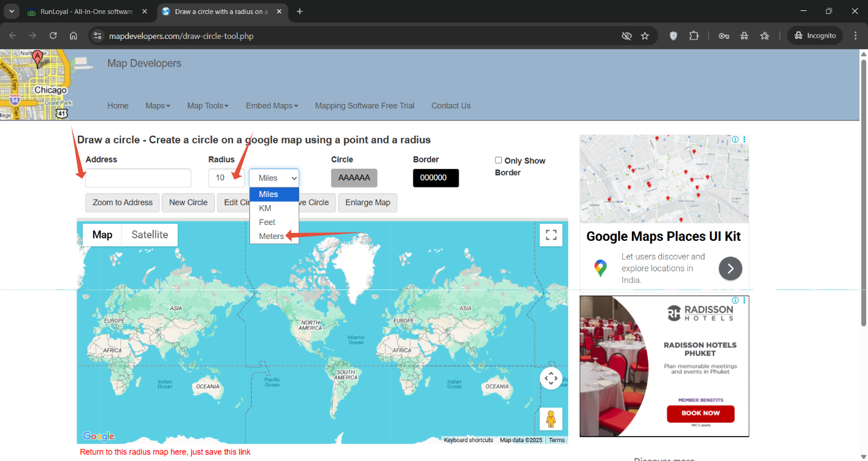
Task: Switch to the RunLoyal browser tab
Action: click(x=85, y=12)
